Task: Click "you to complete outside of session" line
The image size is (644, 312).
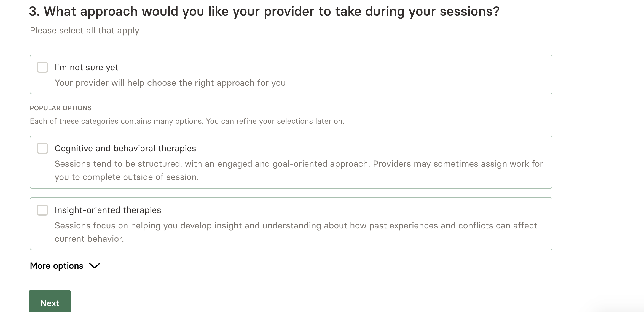Action: (127, 177)
